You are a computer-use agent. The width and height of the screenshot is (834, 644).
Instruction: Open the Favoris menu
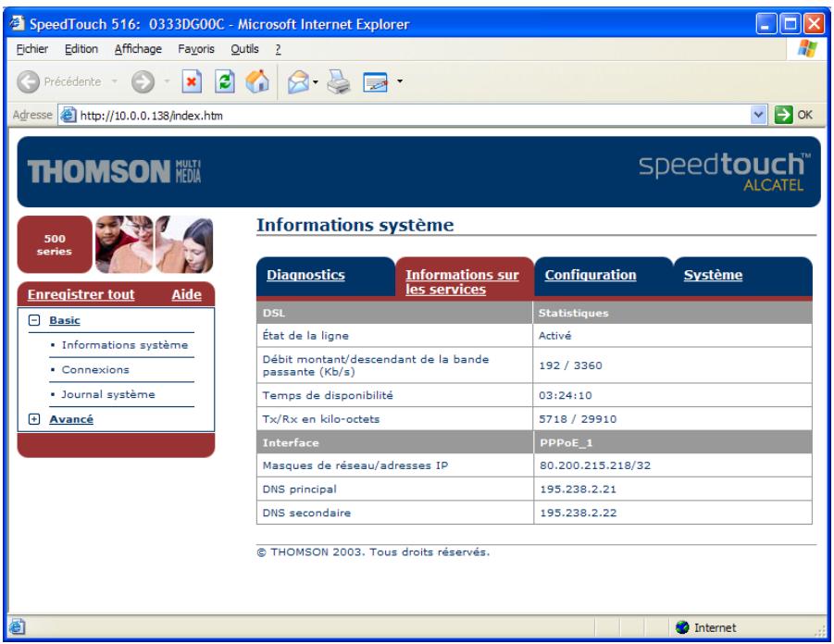coord(196,49)
